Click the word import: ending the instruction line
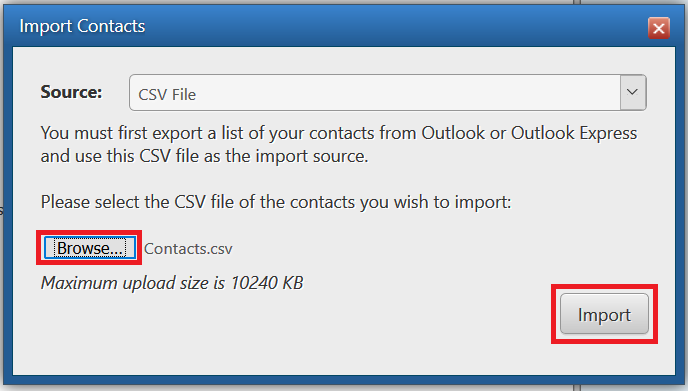 pyautogui.click(x=483, y=202)
